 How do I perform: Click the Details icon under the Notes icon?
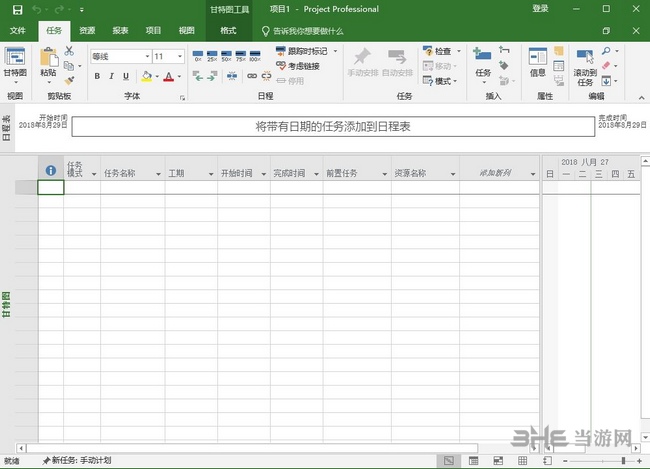click(x=558, y=66)
